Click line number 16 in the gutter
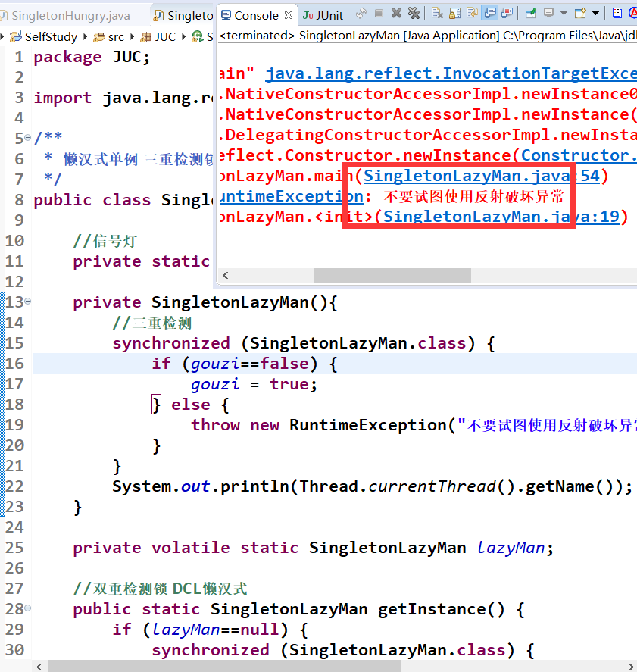 pyautogui.click(x=14, y=364)
